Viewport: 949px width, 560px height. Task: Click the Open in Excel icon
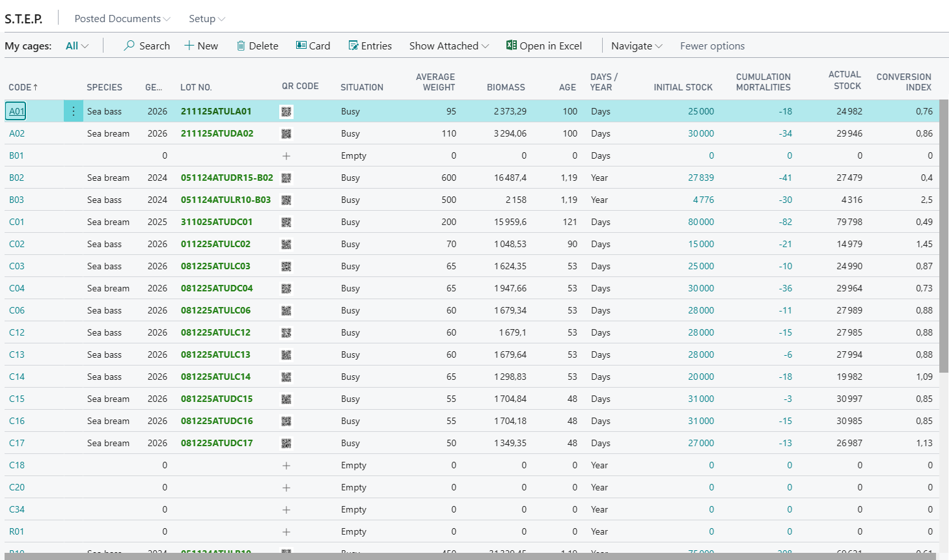(512, 46)
